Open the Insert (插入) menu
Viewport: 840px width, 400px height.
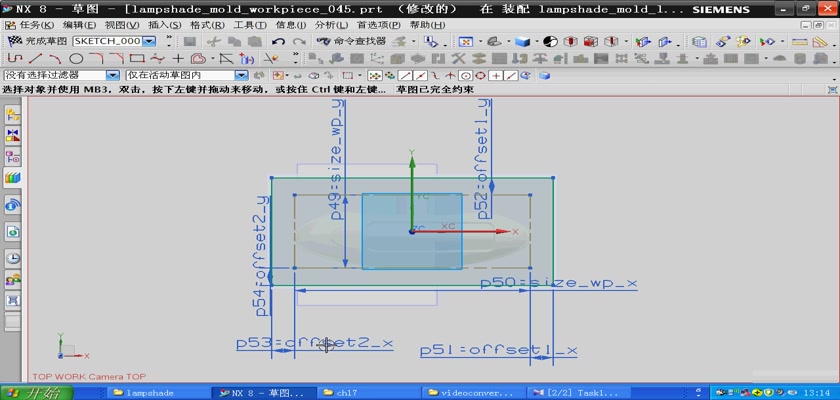(x=165, y=24)
